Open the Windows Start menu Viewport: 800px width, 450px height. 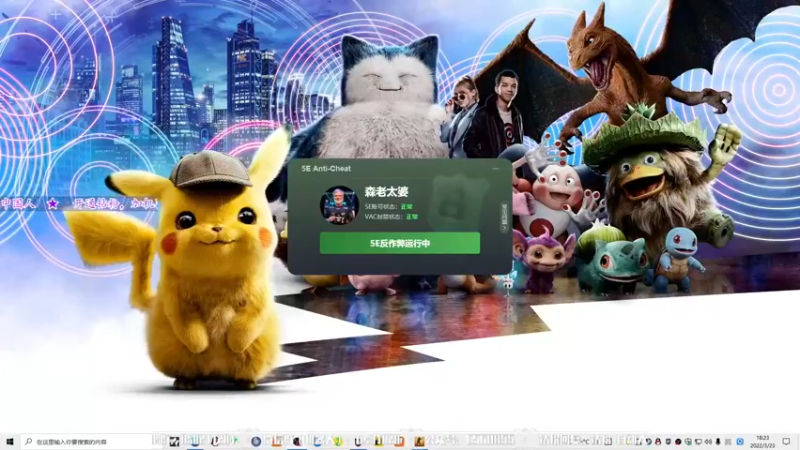9,441
